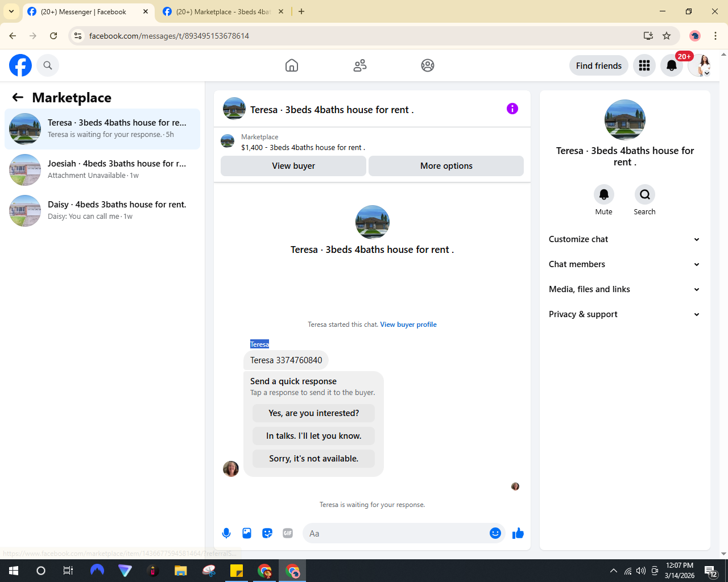
Task: Click the highlighted 'Teresa' sender name
Action: (x=259, y=344)
